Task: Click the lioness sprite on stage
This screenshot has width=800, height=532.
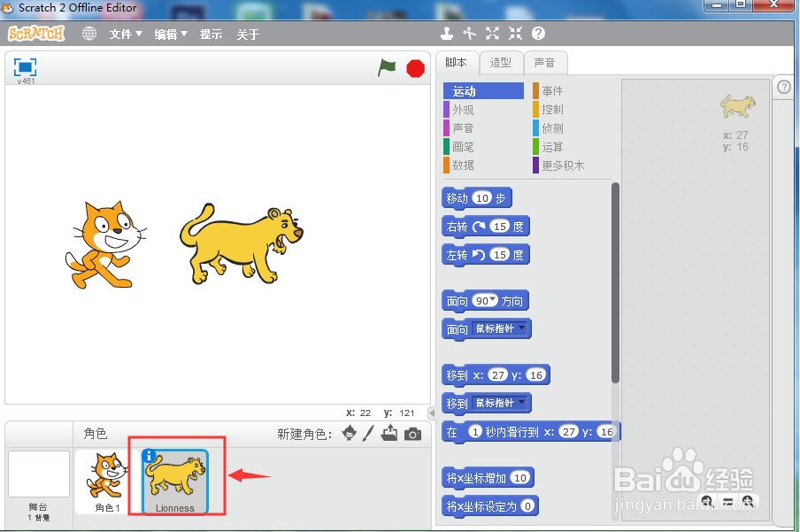Action: (x=241, y=244)
